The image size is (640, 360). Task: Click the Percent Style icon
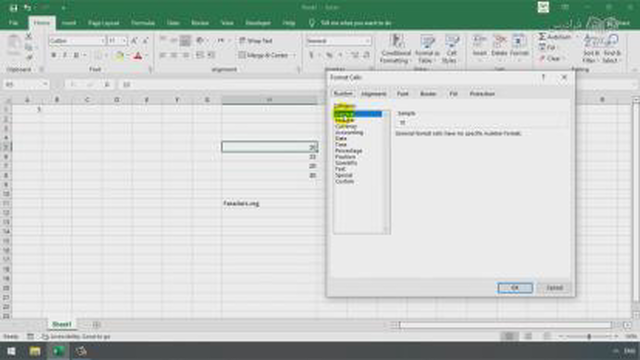pyautogui.click(x=329, y=55)
